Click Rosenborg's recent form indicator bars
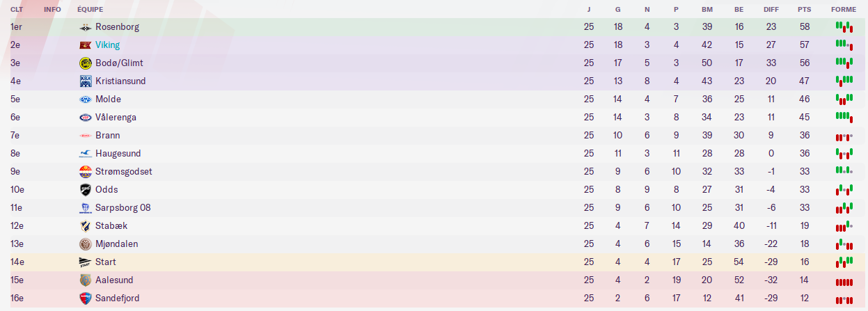Image resolution: width=868 pixels, height=311 pixels. [x=844, y=27]
